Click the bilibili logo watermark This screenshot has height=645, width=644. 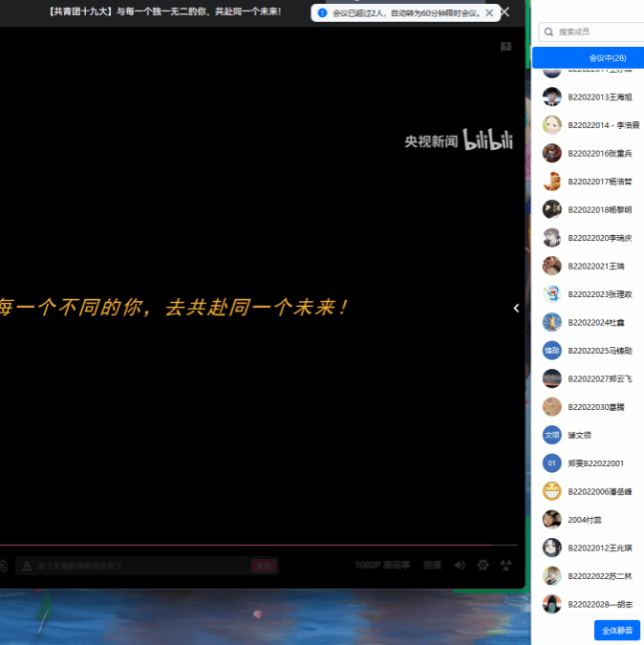[x=488, y=140]
